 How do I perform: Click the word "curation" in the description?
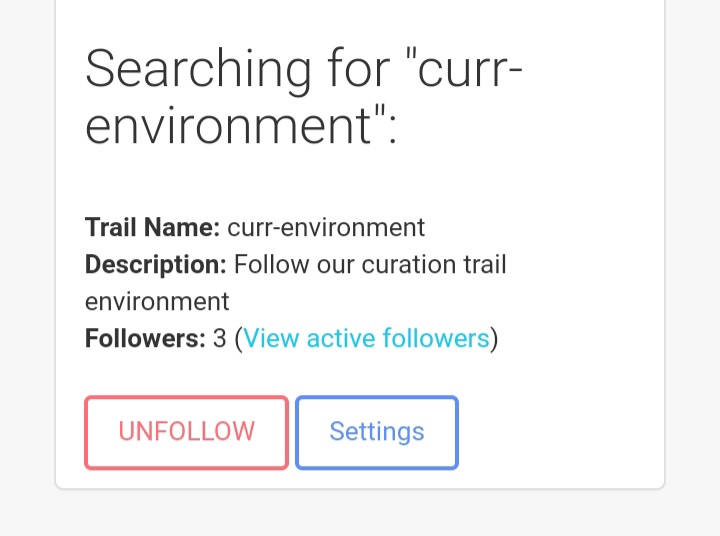pyautogui.click(x=390, y=265)
